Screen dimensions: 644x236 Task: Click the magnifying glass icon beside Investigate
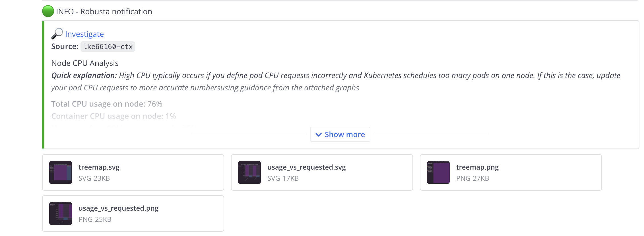57,34
